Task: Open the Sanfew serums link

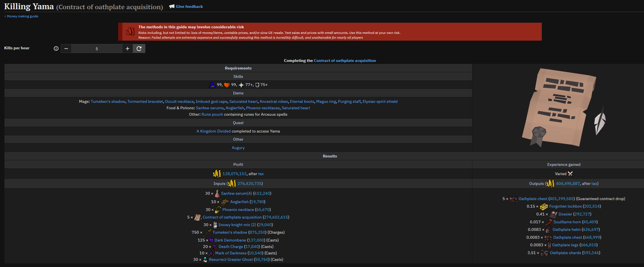Action: 210,108
